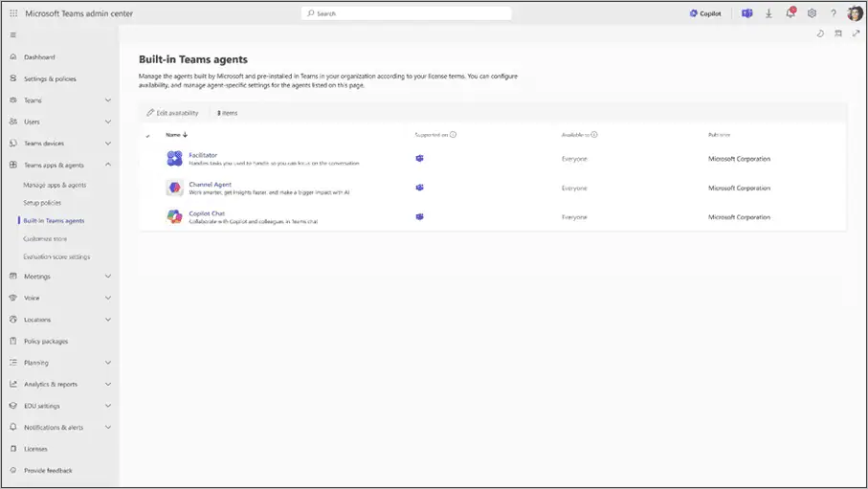Open Copilot from the top bar
The width and height of the screenshot is (868, 489).
[705, 13]
